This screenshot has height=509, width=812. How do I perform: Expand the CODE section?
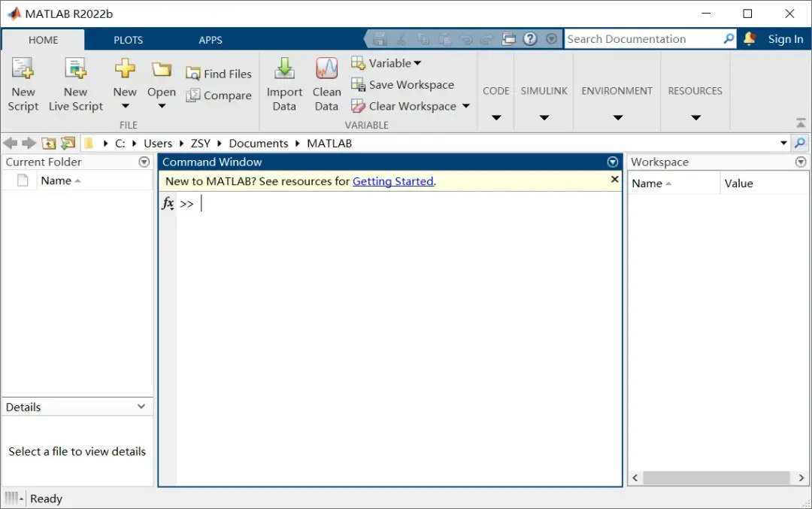coord(496,117)
